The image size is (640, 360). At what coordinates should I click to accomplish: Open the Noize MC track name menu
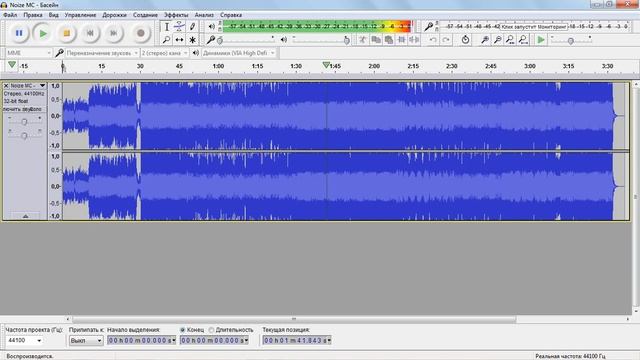pyautogui.click(x=28, y=86)
